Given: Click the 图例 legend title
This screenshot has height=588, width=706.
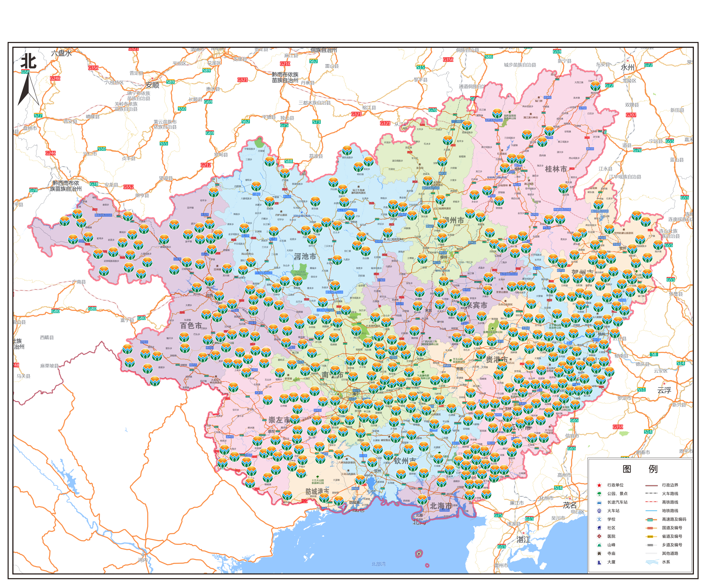Looking at the screenshot, I should click(640, 469).
